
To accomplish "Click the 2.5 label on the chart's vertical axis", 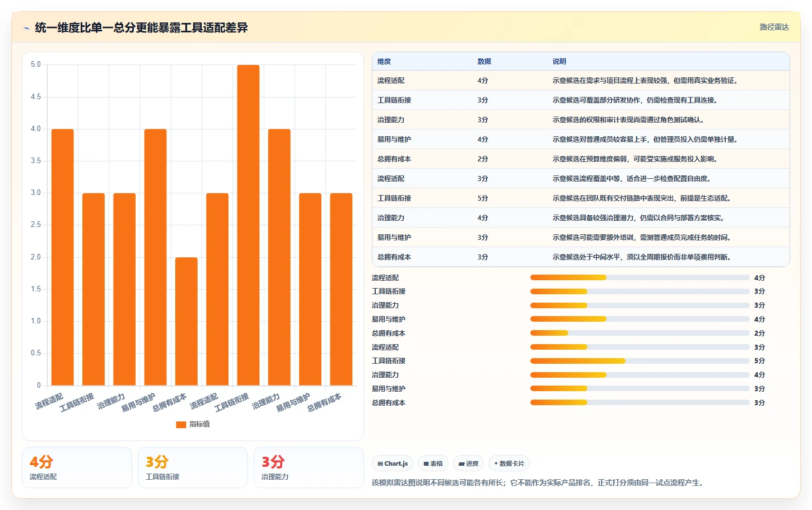I will (36, 225).
